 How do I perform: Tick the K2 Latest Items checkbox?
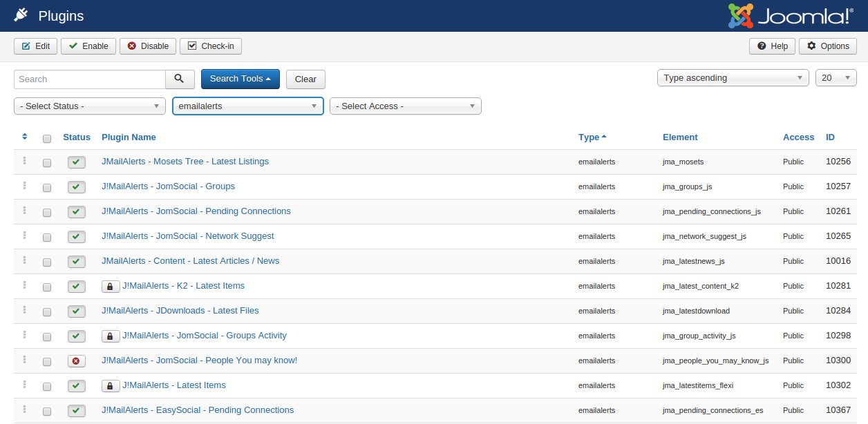[x=47, y=288]
